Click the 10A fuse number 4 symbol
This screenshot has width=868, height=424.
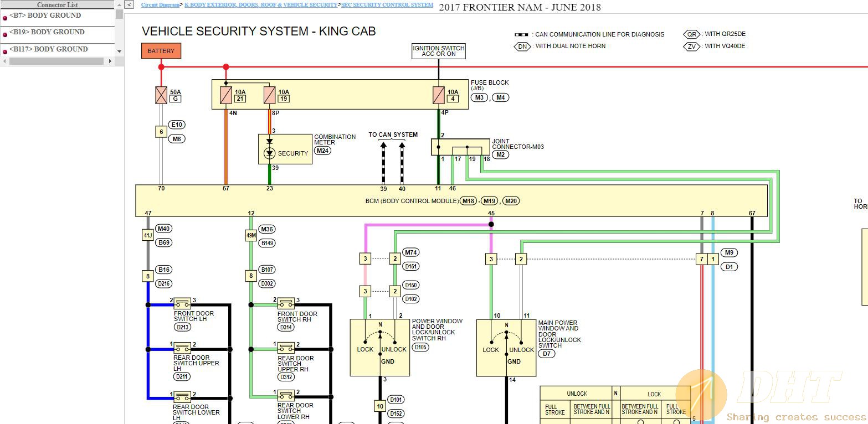(439, 95)
